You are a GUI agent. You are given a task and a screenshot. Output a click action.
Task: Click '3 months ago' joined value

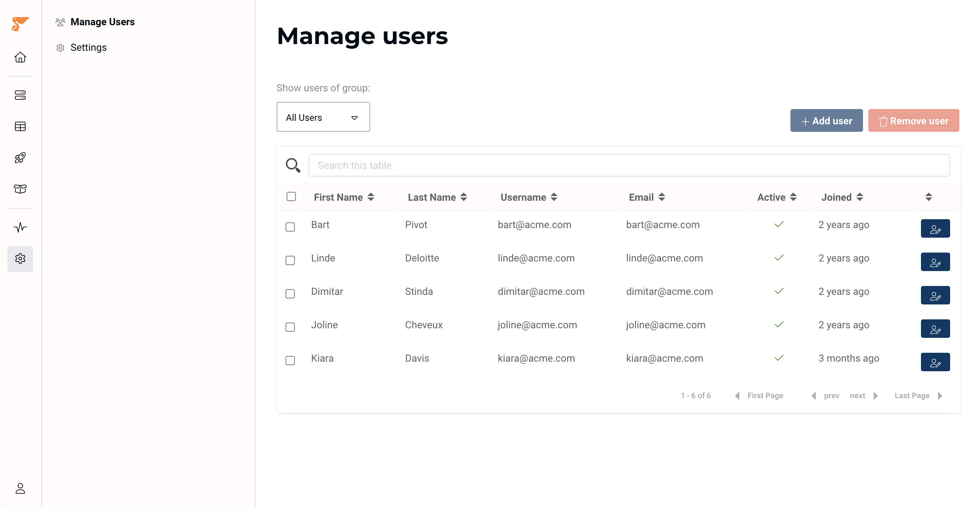848,359
